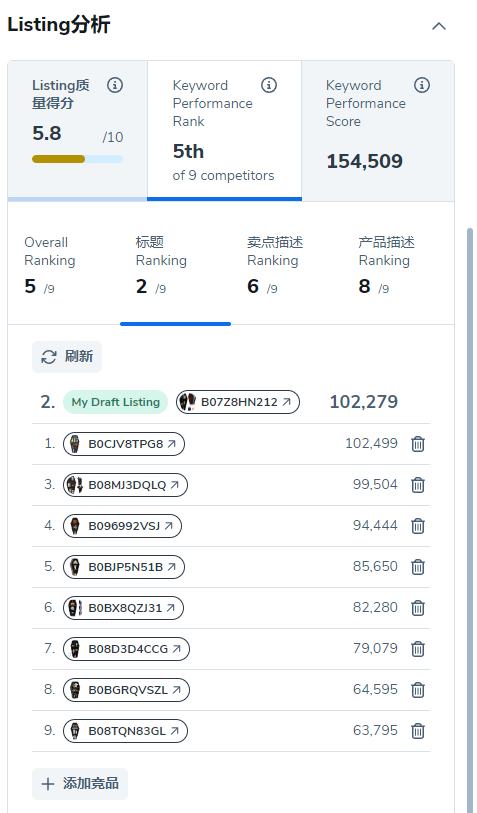Remove competitor B0BX8QZJ31 via trash icon

pos(418,608)
